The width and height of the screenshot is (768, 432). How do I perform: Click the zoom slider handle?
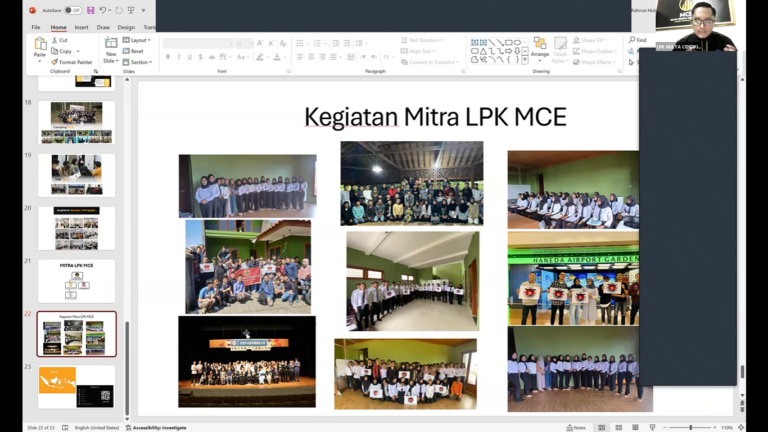691,428
